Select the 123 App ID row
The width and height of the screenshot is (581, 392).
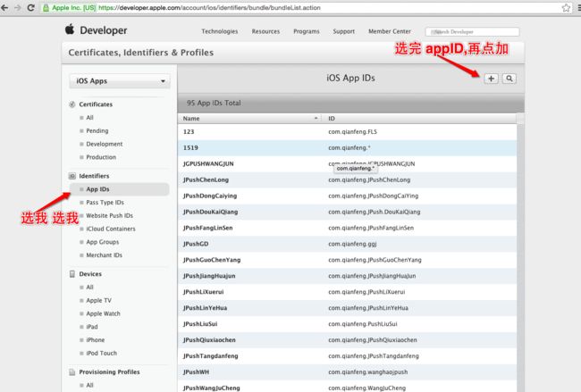tap(347, 132)
